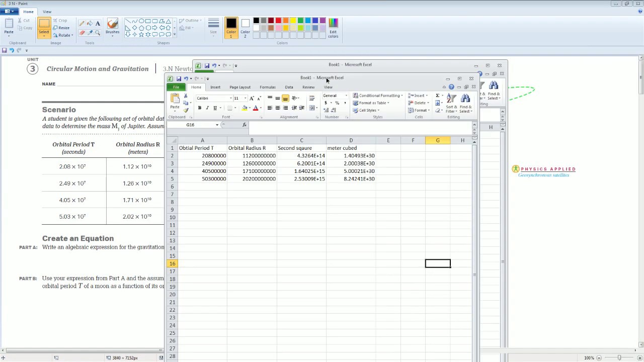
Task: Choose the oval shape in Paint
Action: tap(142, 22)
